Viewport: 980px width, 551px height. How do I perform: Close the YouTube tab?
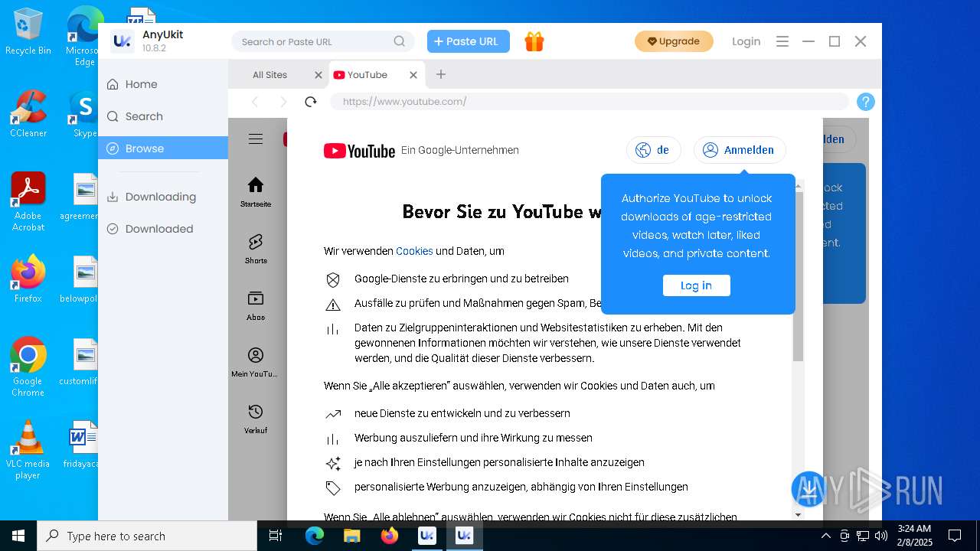point(413,75)
